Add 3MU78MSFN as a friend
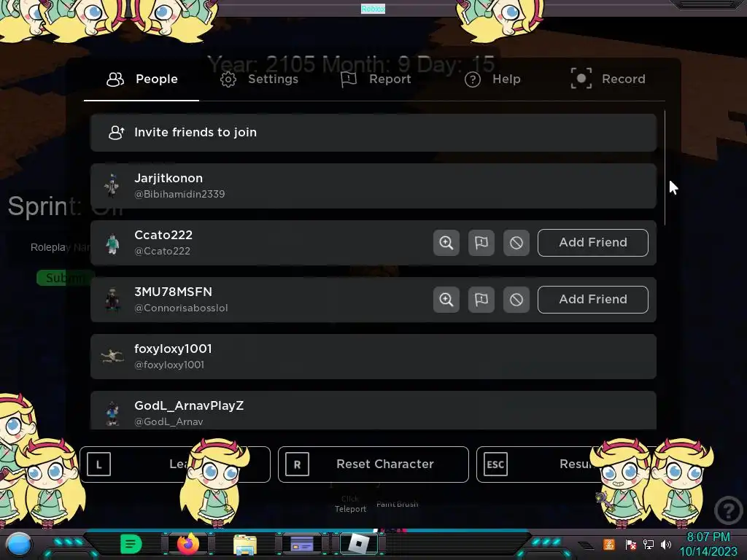Screen dimensions: 747x560 click(x=592, y=300)
